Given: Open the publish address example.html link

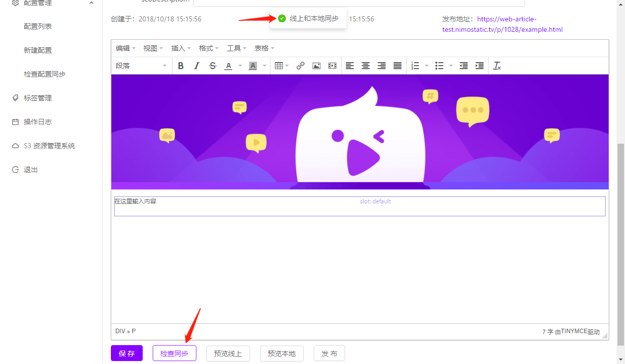Looking at the screenshot, I should click(x=502, y=24).
